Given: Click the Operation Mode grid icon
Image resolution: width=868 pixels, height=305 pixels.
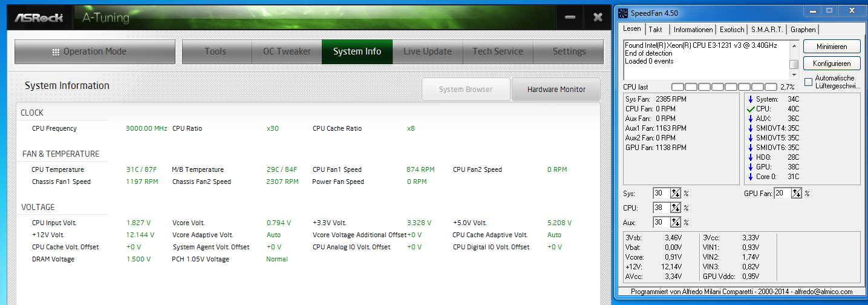Looking at the screenshot, I should [56, 52].
